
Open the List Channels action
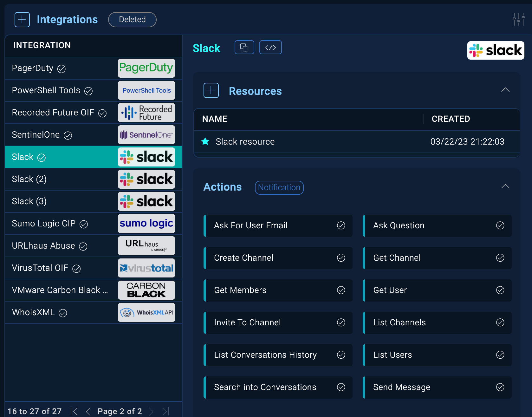pyautogui.click(x=399, y=323)
